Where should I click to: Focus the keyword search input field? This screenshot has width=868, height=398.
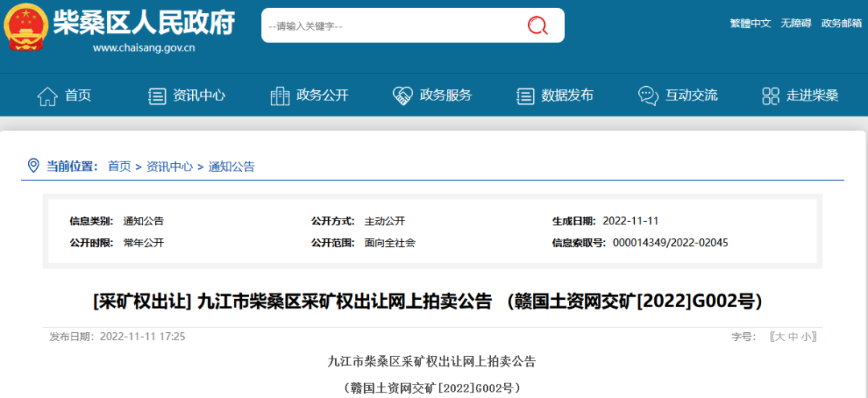click(386, 26)
